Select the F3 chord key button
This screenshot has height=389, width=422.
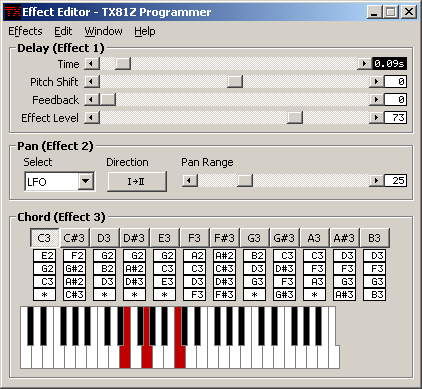click(194, 238)
